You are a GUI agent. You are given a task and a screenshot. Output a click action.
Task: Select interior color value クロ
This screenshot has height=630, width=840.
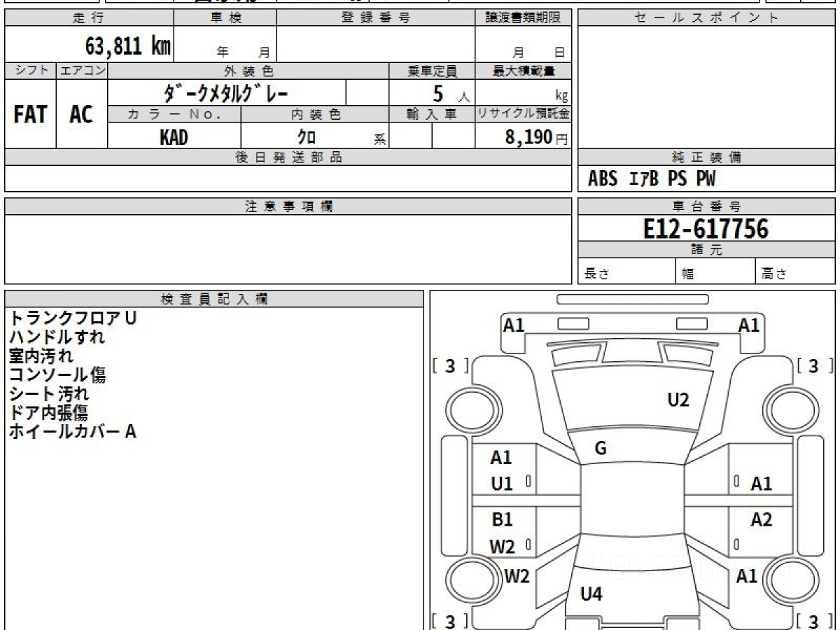pyautogui.click(x=306, y=137)
